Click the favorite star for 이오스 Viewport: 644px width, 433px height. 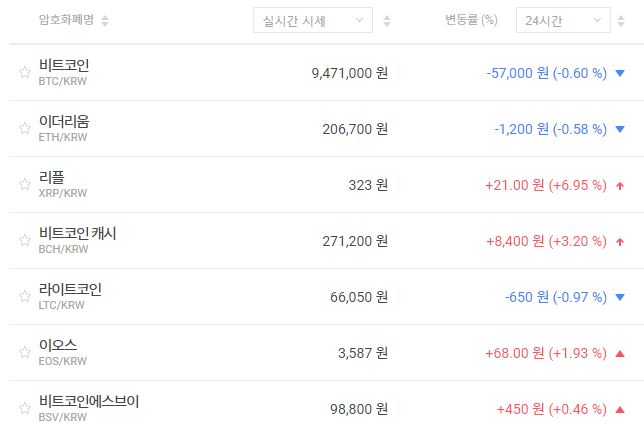pos(24,352)
